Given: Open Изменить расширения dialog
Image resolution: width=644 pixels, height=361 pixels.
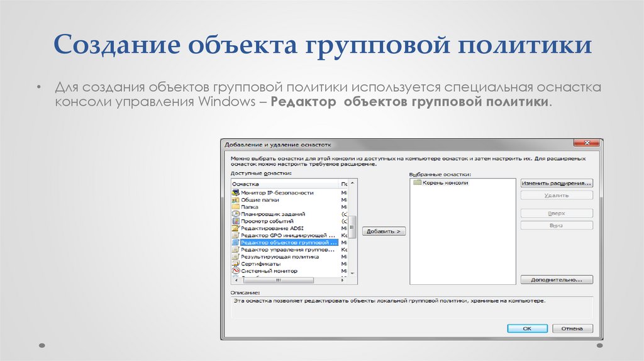Looking at the screenshot, I should point(557,183).
